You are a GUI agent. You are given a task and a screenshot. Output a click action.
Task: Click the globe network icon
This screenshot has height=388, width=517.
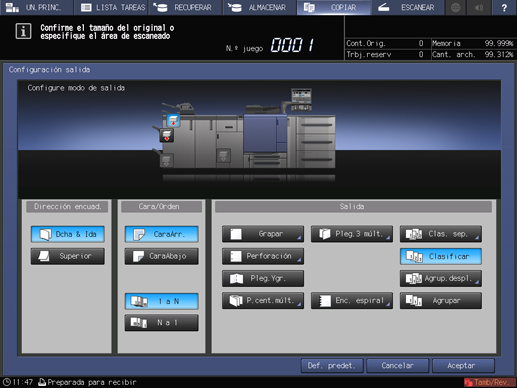tap(456, 7)
